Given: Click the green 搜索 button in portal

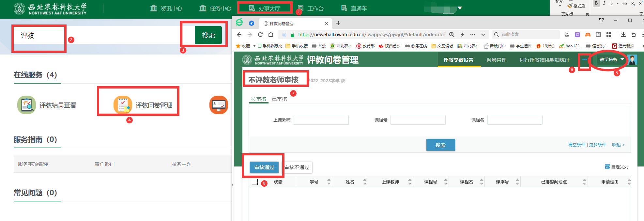Looking at the screenshot, I should (x=208, y=35).
